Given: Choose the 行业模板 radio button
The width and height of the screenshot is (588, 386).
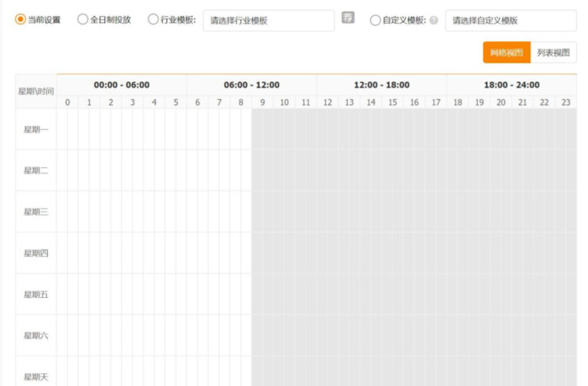Looking at the screenshot, I should pyautogui.click(x=152, y=20).
